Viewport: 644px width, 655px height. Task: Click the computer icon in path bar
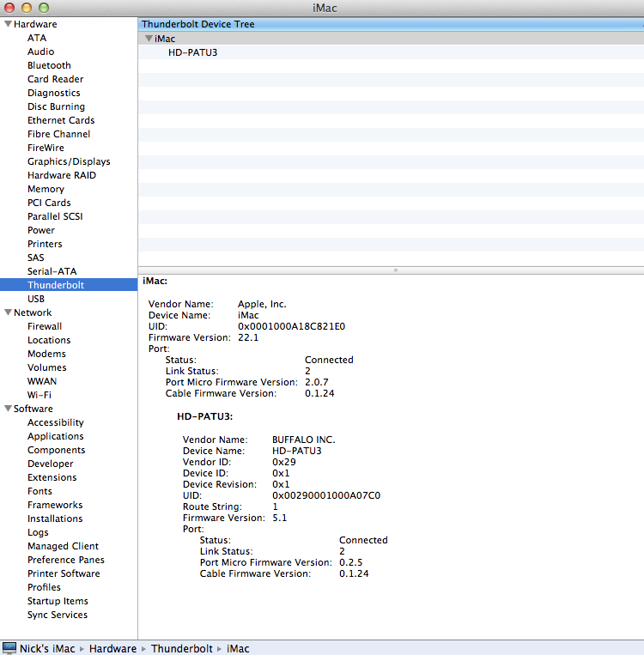click(x=9, y=648)
